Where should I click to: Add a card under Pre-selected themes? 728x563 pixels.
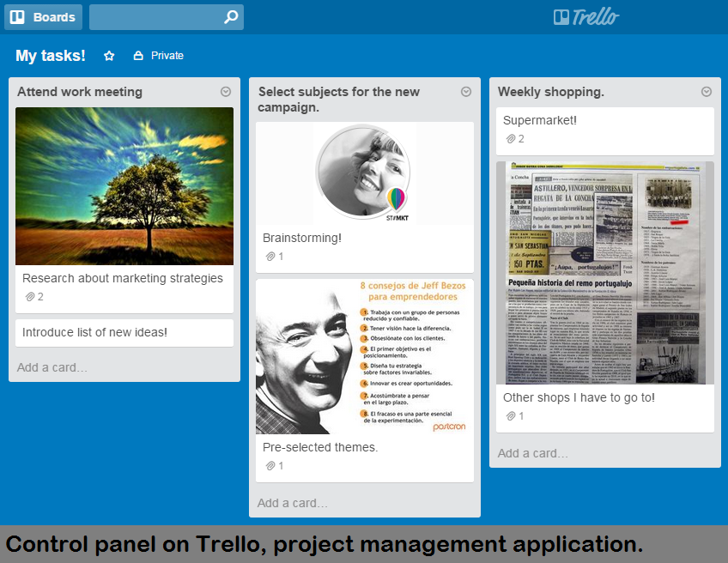click(x=293, y=503)
